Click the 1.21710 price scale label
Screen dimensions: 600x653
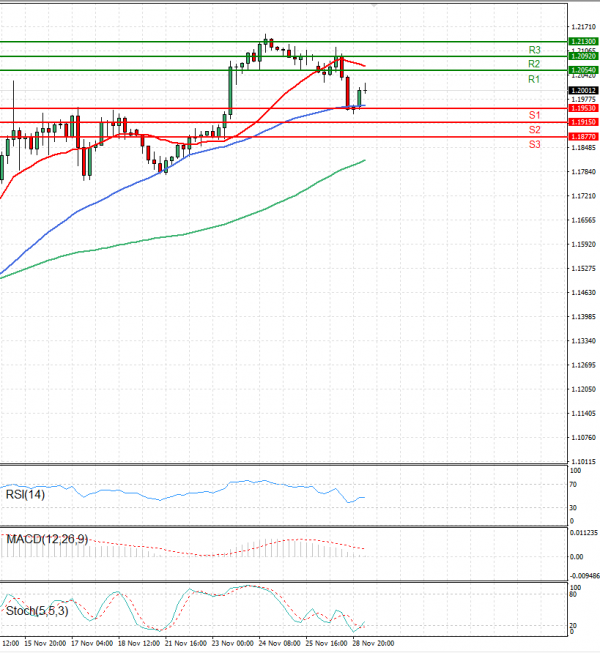[583, 27]
